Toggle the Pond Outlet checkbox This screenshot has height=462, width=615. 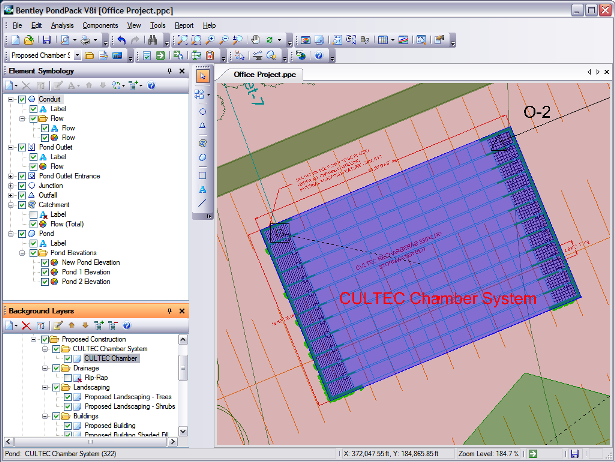22,147
